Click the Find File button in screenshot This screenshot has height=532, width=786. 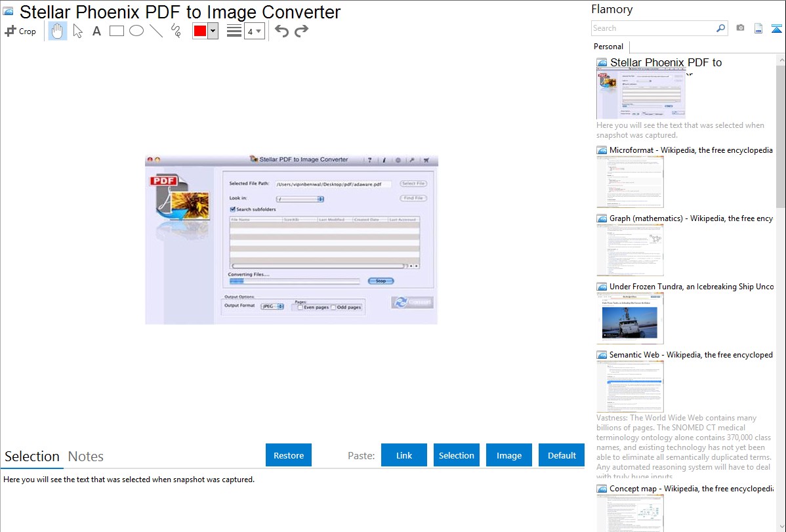pos(413,198)
